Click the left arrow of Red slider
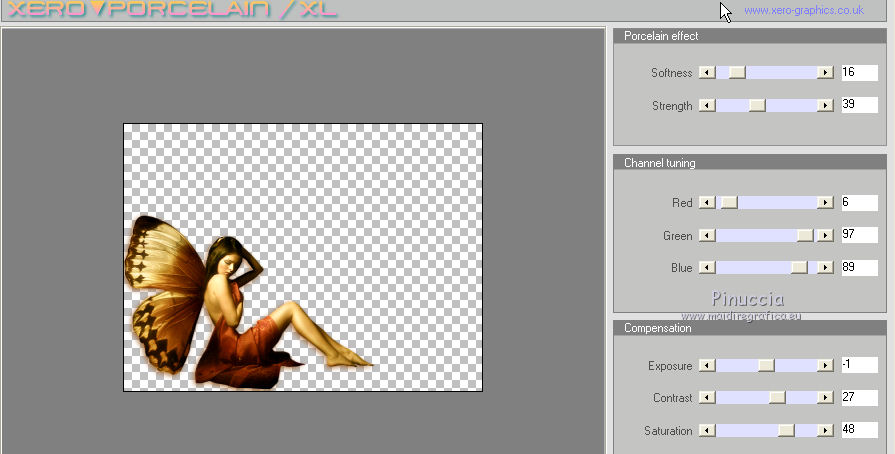The image size is (895, 454). coord(707,203)
